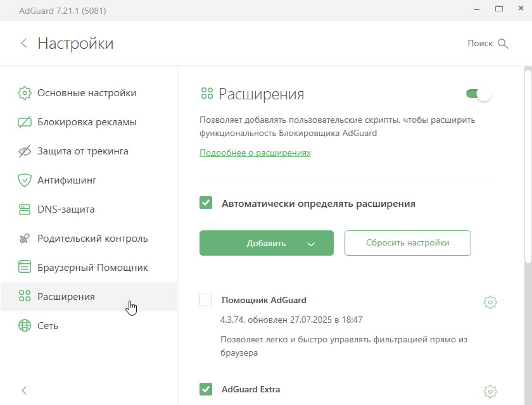Minimize the AdGuard window

[x=477, y=9]
